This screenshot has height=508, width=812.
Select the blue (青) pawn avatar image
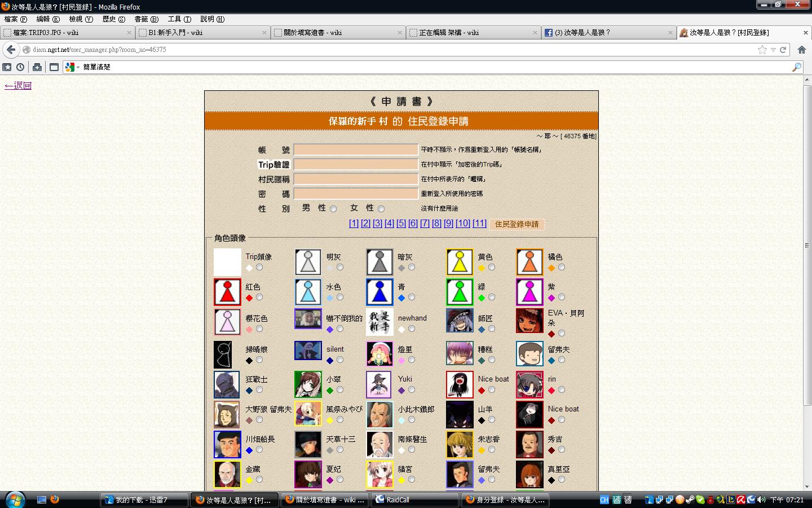[x=379, y=292]
